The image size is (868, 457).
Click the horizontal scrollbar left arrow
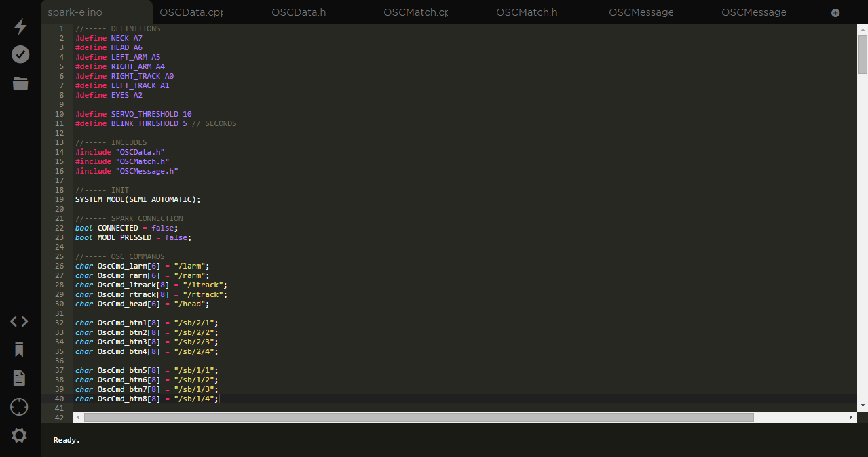[x=78, y=418]
